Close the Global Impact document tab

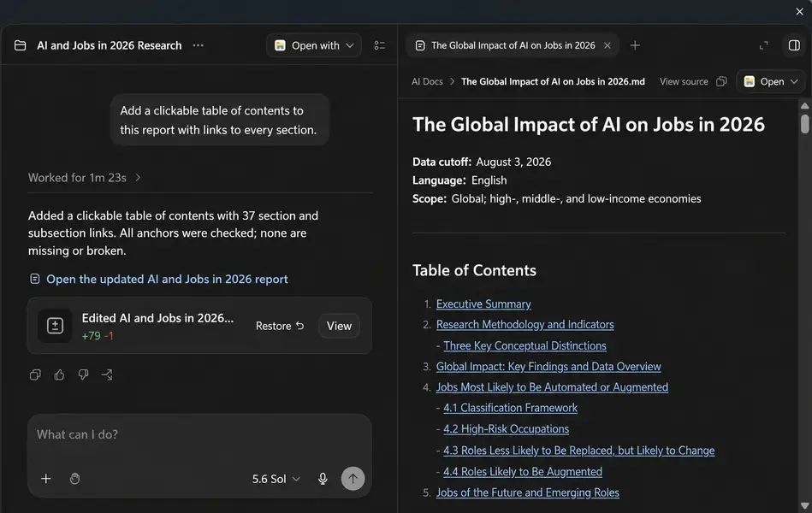(608, 45)
